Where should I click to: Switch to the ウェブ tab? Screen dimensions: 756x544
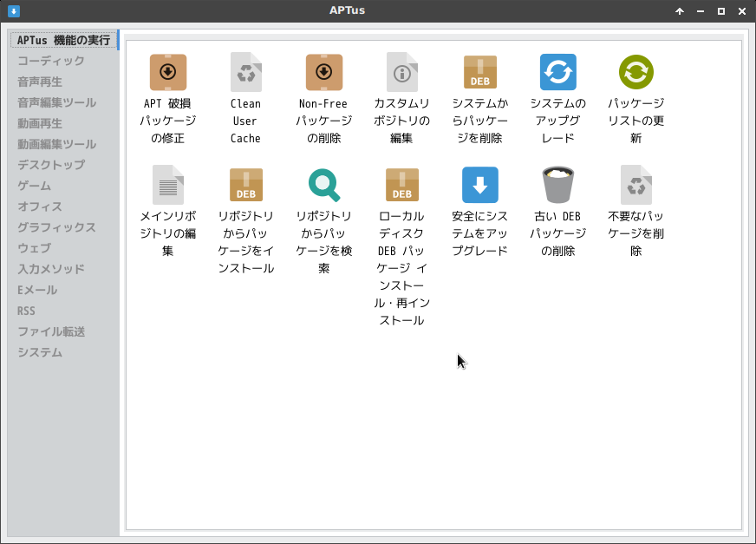tap(34, 248)
